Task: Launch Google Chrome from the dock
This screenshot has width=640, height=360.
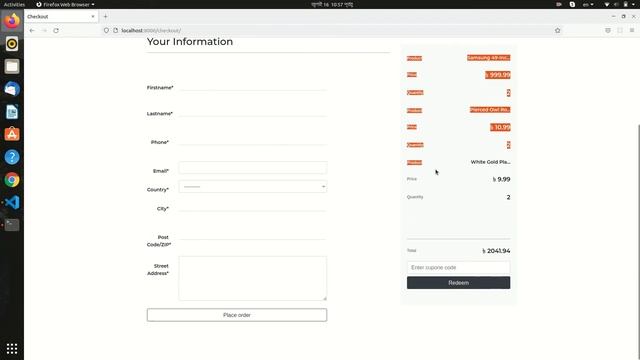Action: point(12,180)
